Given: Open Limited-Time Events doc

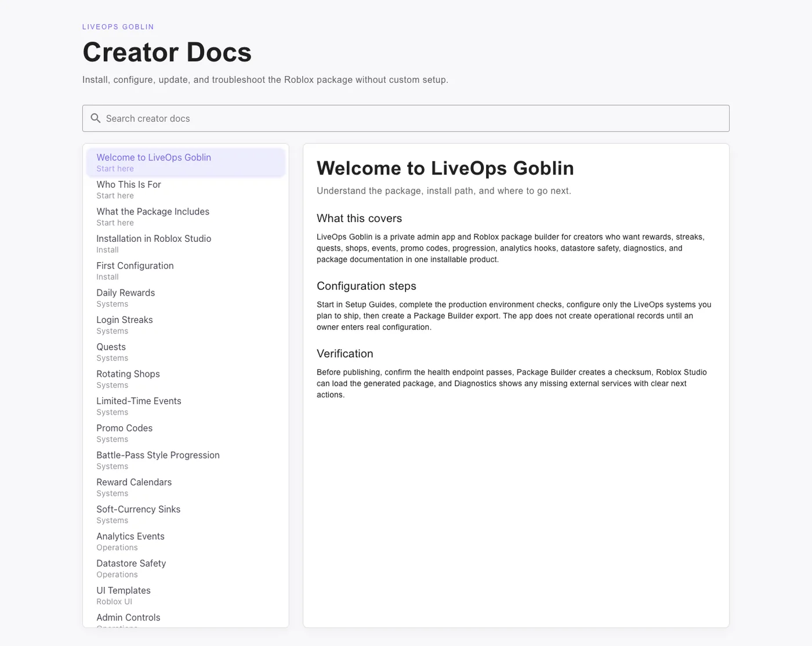Looking at the screenshot, I should click(x=186, y=406).
